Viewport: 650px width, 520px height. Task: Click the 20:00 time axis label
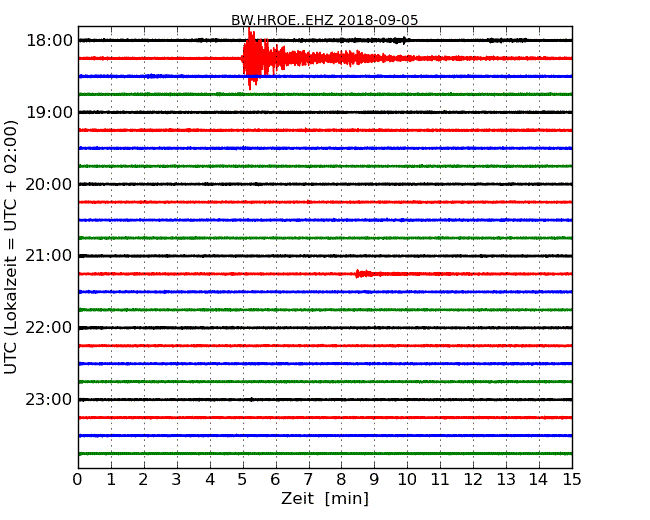click(50, 184)
